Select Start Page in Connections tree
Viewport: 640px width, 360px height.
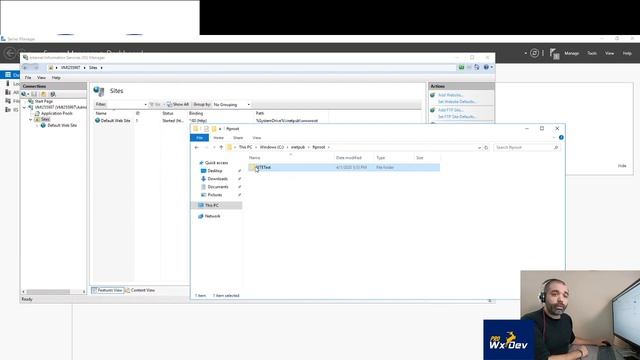[x=44, y=101]
